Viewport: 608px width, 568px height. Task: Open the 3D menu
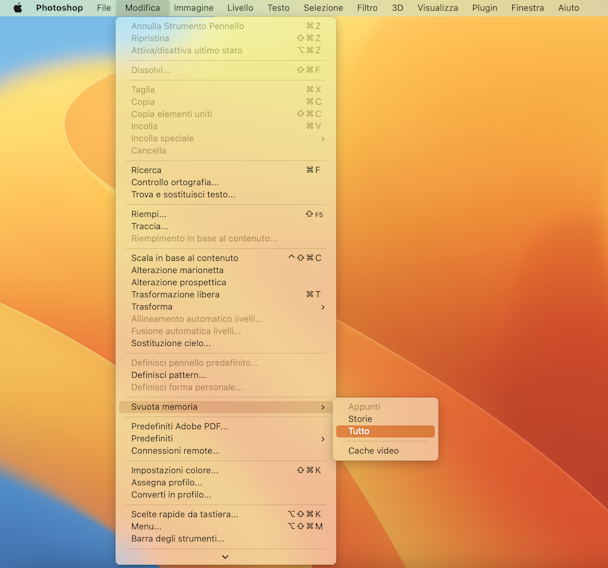pos(397,8)
